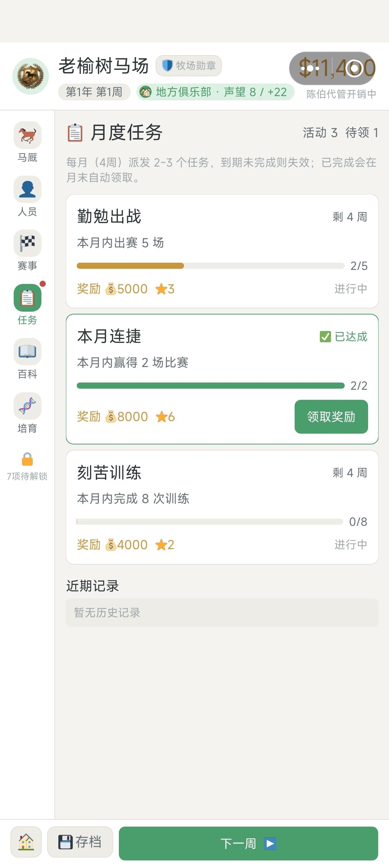This screenshot has height=868, width=389.
Task: Save game with 存档 button
Action: pyautogui.click(x=80, y=842)
